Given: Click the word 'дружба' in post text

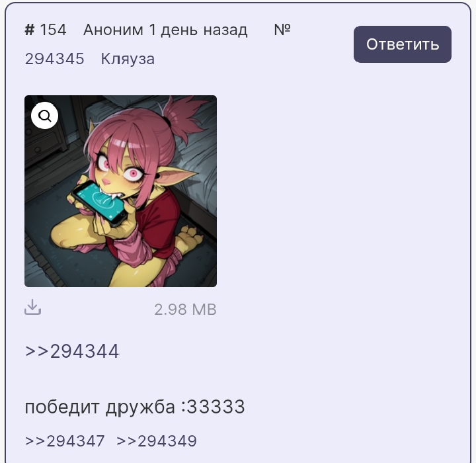Looking at the screenshot, I should coord(140,407).
